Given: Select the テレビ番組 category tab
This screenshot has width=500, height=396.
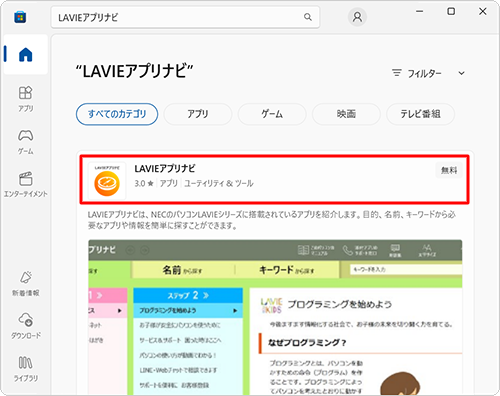Looking at the screenshot, I should [x=420, y=114].
